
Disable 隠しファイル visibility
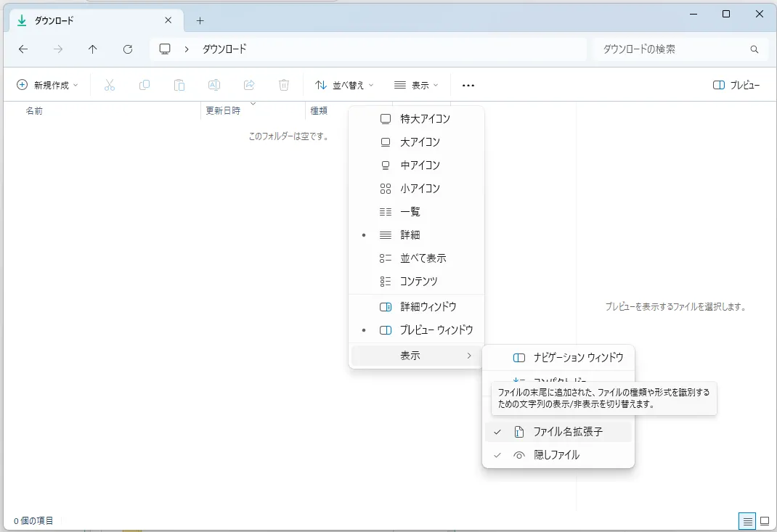556,455
